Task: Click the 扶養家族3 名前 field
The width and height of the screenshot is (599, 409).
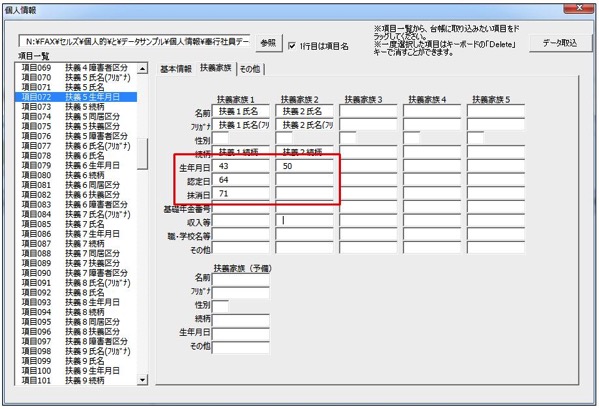Action: click(x=368, y=111)
